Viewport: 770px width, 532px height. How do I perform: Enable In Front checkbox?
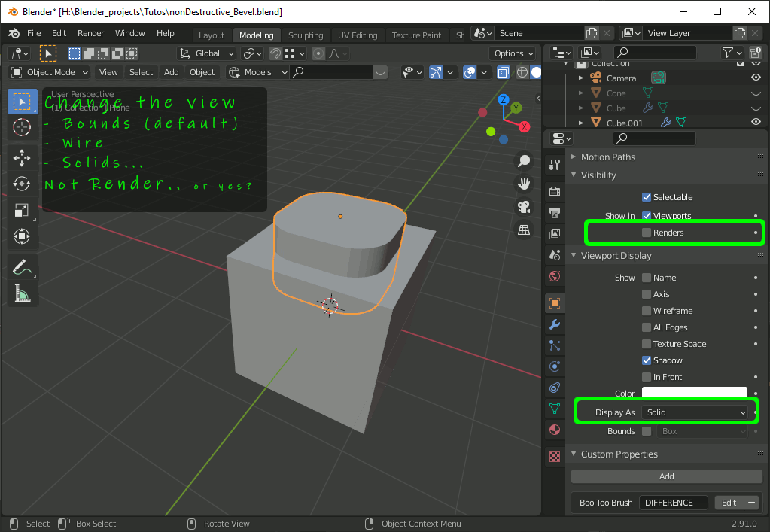[647, 377]
